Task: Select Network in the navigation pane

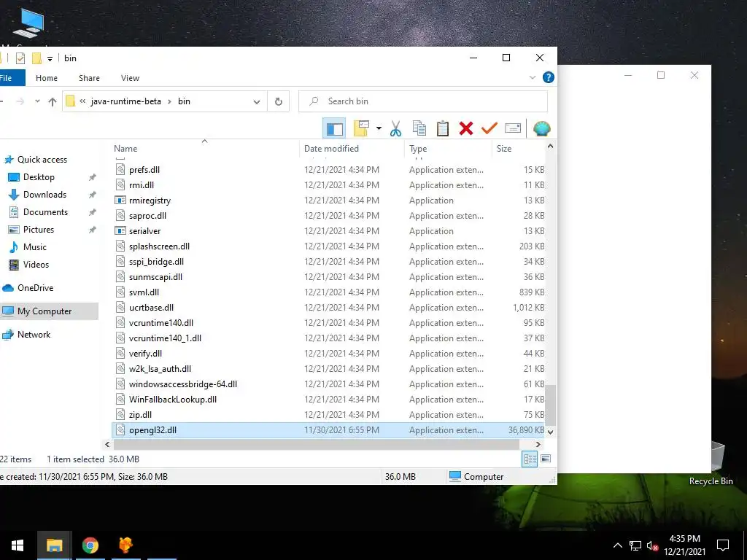Action: 34,335
